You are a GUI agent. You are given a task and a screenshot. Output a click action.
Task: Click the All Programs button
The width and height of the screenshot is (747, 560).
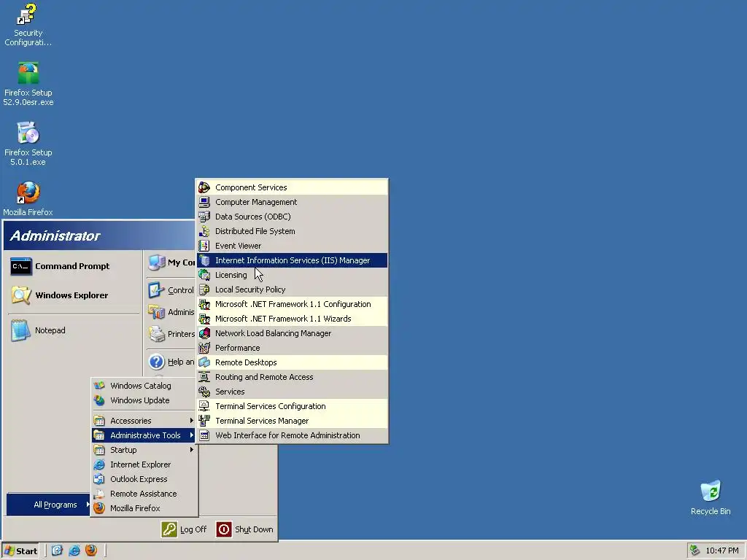click(49, 505)
